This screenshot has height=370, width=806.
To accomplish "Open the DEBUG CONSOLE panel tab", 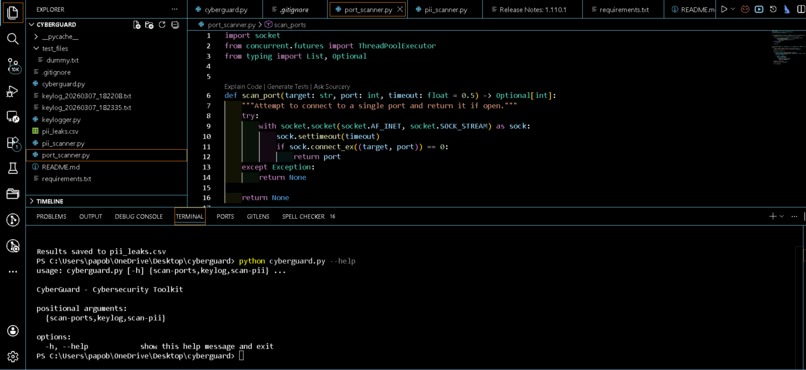I will [139, 216].
